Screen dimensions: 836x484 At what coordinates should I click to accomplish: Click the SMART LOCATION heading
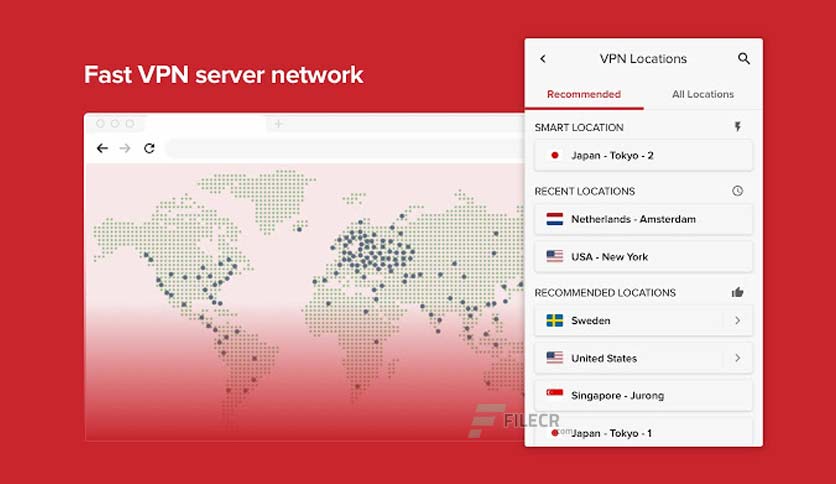coord(579,127)
